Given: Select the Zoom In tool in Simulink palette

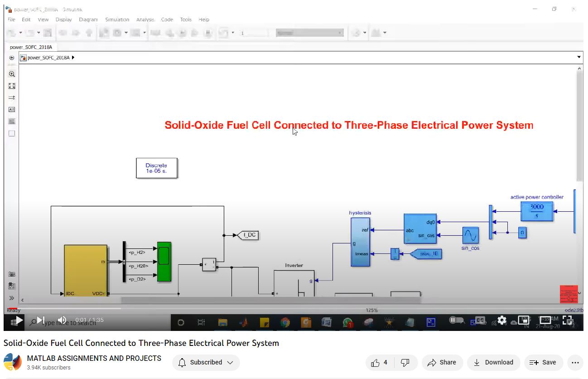Looking at the screenshot, I should pyautogui.click(x=12, y=74).
